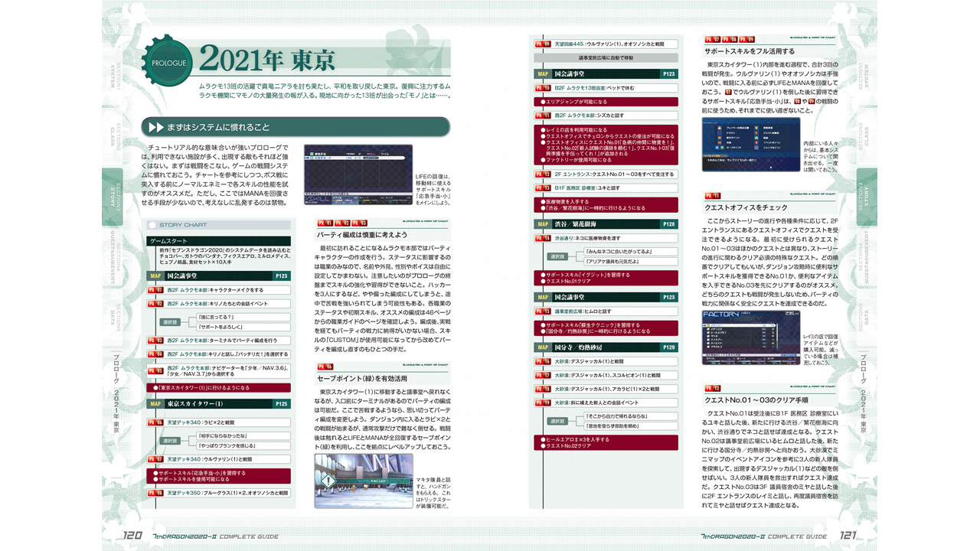Click PR 06 badge beside ラビ×2と戦闘 row
This screenshot has width=980, height=551.
154,422
